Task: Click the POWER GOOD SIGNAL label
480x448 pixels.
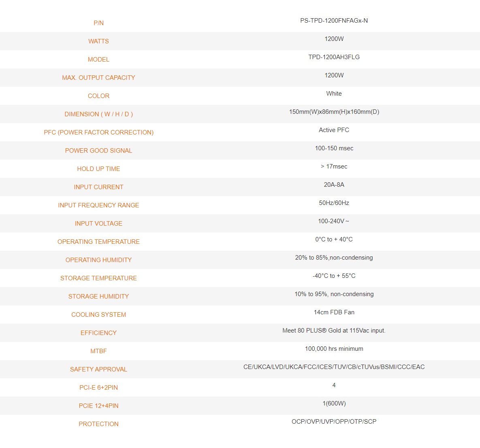Action: [x=98, y=150]
